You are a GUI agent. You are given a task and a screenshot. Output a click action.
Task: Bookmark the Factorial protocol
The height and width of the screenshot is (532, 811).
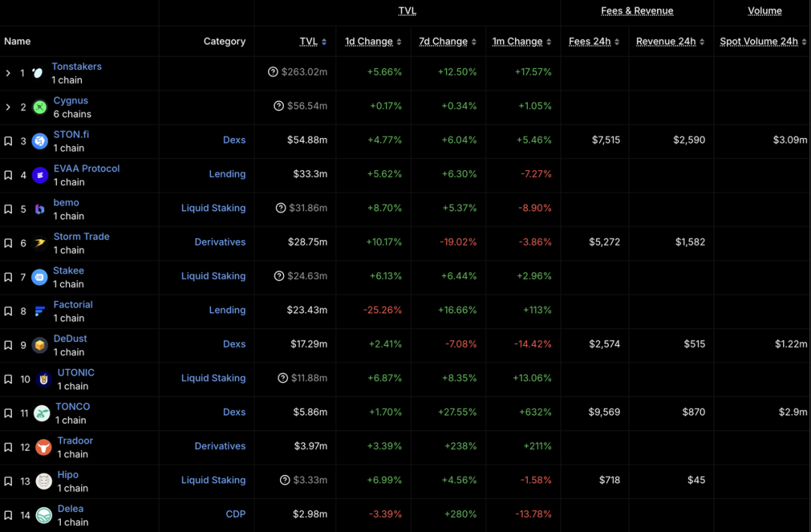(x=8, y=311)
